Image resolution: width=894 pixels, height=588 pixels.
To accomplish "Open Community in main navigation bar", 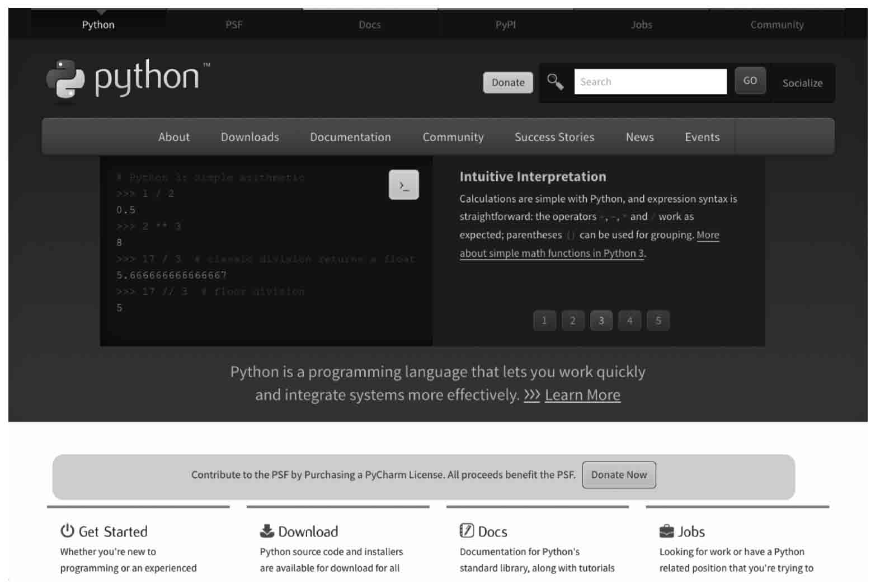I will point(453,137).
